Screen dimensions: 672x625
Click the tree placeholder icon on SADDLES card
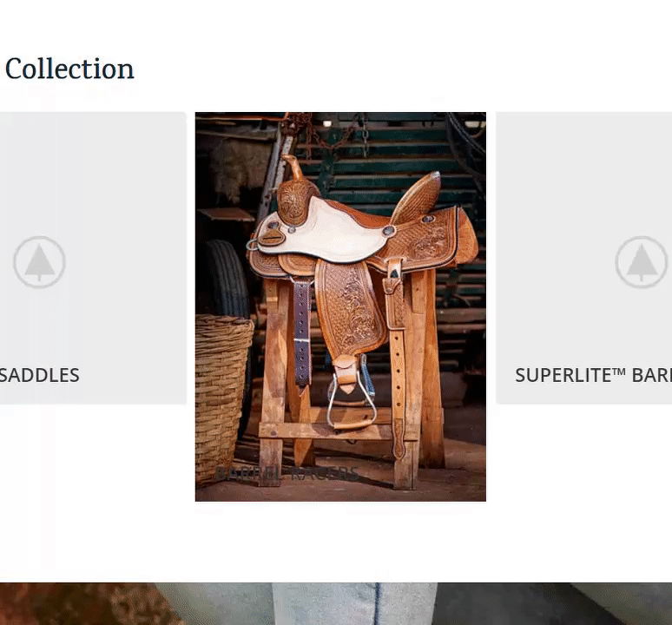39,262
